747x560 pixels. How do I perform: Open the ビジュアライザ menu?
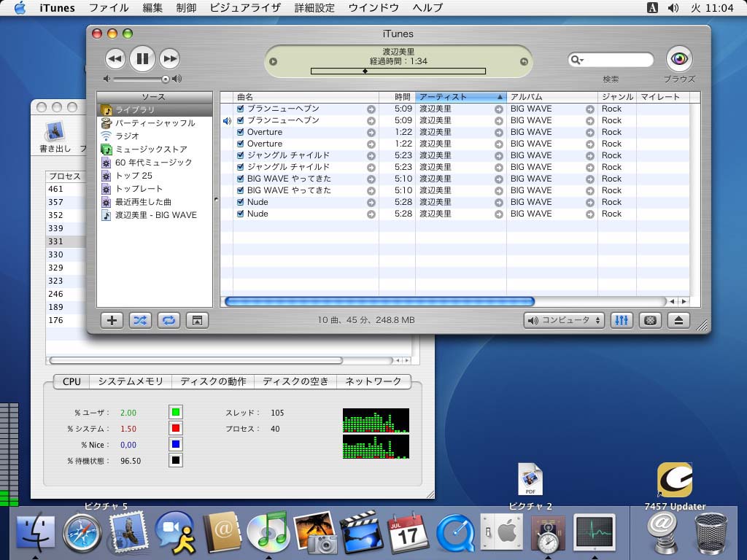pos(245,7)
